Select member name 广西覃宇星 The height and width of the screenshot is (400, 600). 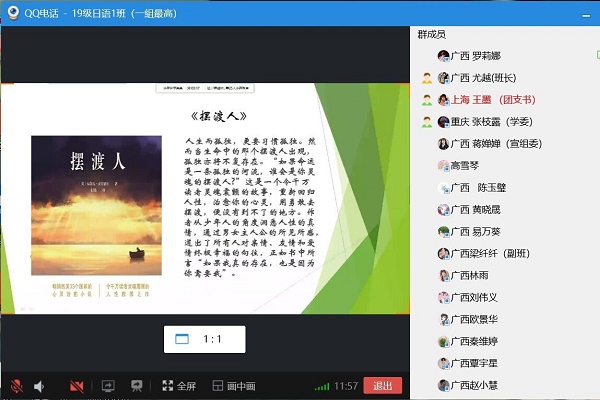[474, 363]
